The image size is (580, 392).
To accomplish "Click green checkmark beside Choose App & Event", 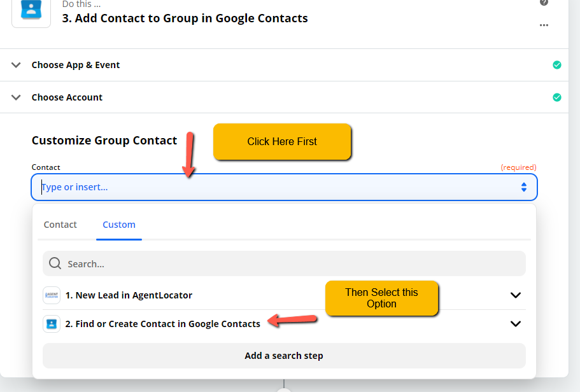I will [x=556, y=65].
